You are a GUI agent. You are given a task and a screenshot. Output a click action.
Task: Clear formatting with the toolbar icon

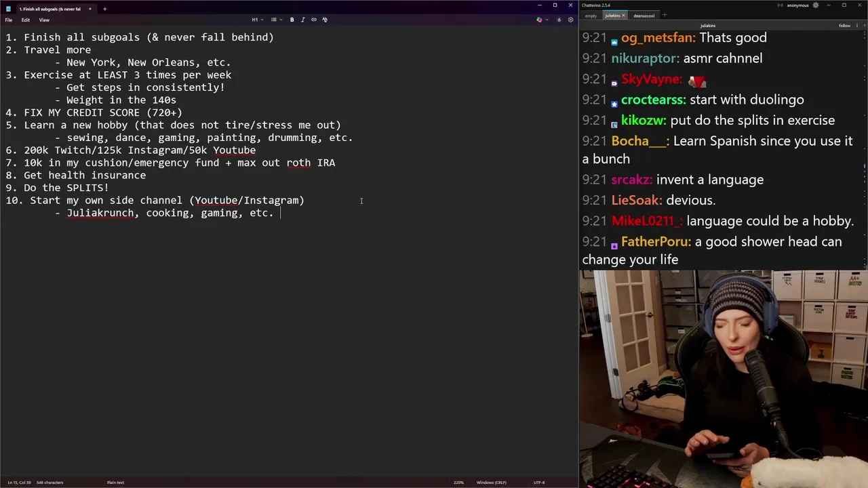(325, 20)
